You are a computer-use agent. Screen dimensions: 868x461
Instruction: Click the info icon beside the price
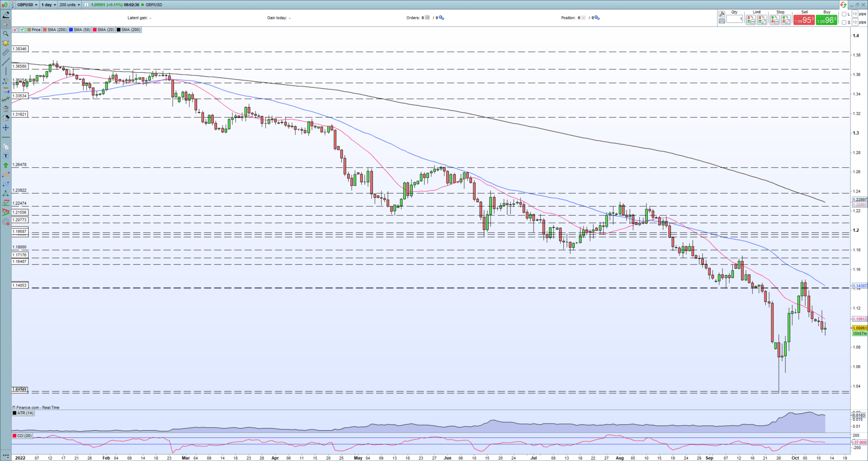(87, 5)
